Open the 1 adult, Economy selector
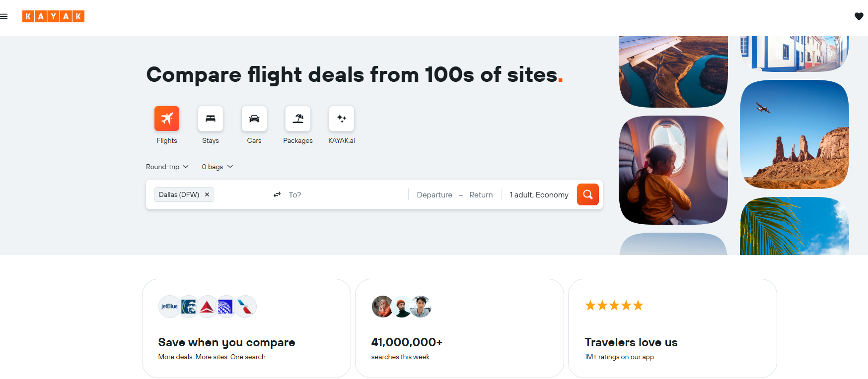 point(539,195)
